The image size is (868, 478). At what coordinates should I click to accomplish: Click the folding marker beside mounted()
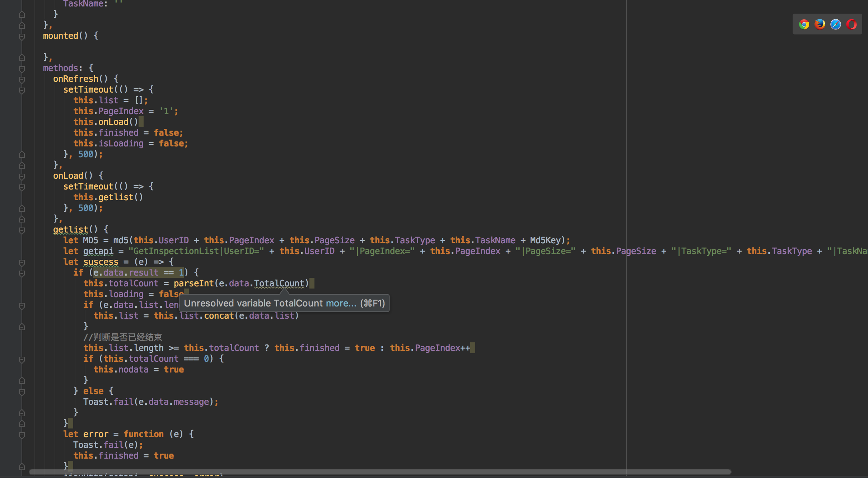(x=22, y=36)
